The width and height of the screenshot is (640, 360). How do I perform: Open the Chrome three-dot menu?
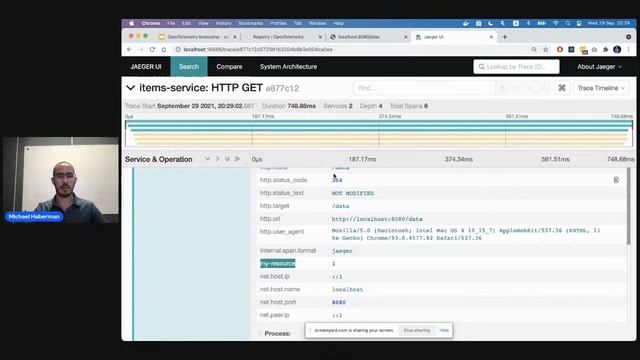[629, 49]
